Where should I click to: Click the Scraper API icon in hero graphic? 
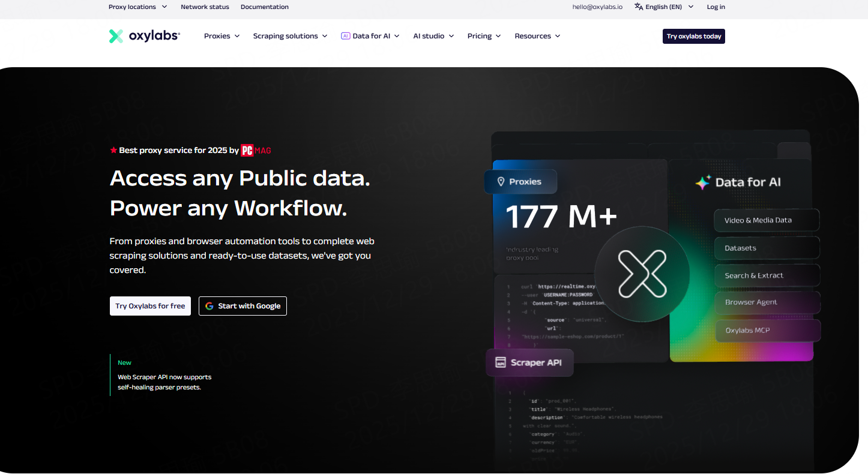pos(500,362)
